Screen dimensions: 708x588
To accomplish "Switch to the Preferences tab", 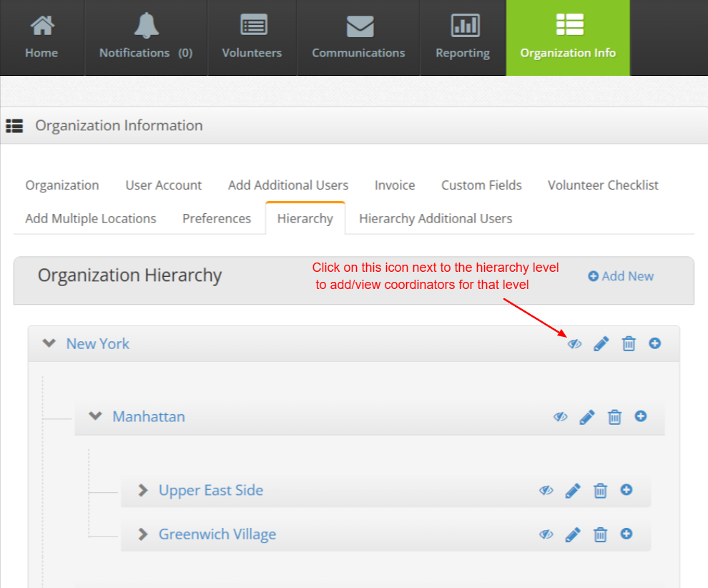I will (x=217, y=218).
